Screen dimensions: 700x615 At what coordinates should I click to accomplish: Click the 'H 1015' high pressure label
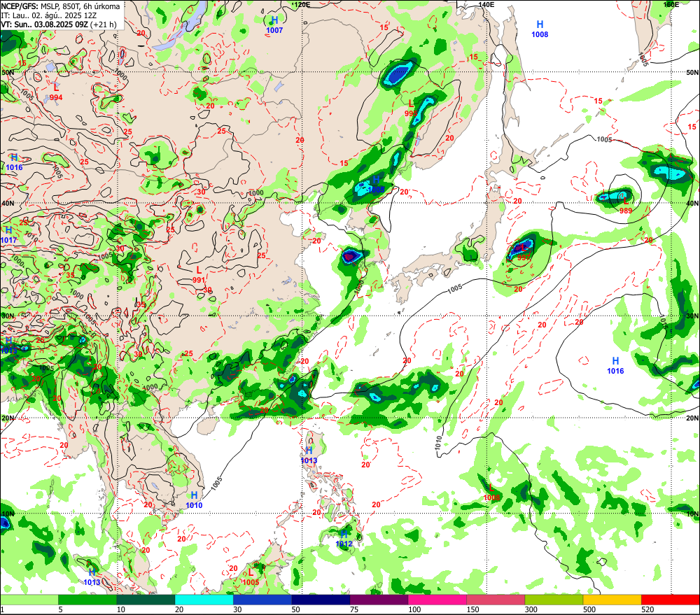pyautogui.click(x=8, y=346)
